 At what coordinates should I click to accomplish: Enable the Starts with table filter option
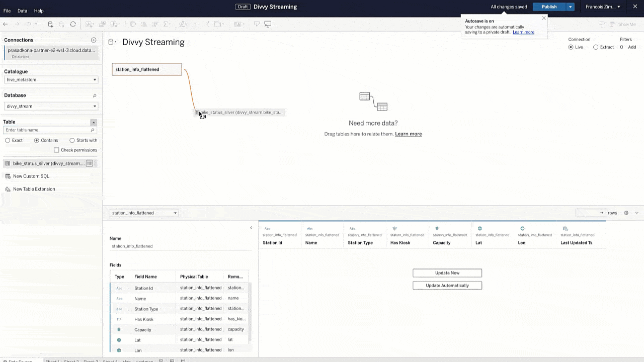(x=72, y=140)
